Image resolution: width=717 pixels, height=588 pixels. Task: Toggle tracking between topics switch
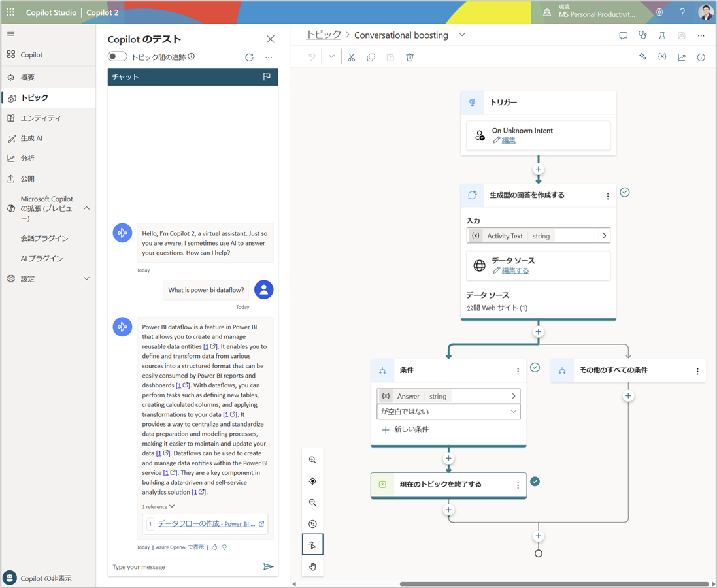pos(118,57)
